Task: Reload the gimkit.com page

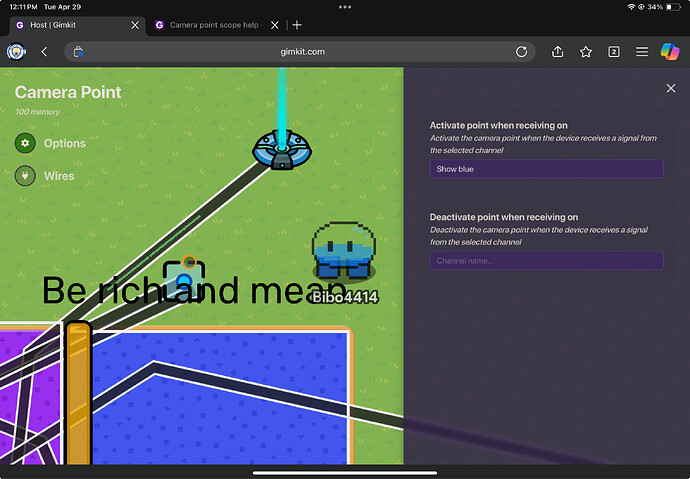Action: click(521, 51)
